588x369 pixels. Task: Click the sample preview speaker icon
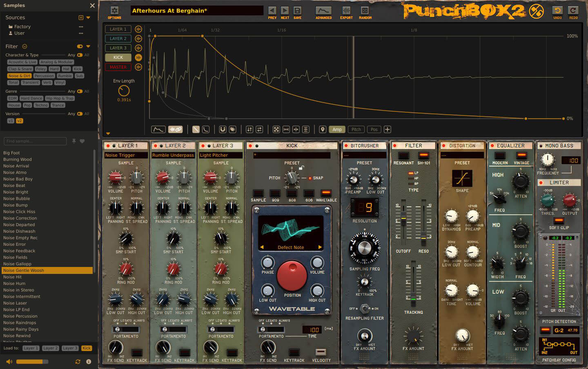pos(9,362)
